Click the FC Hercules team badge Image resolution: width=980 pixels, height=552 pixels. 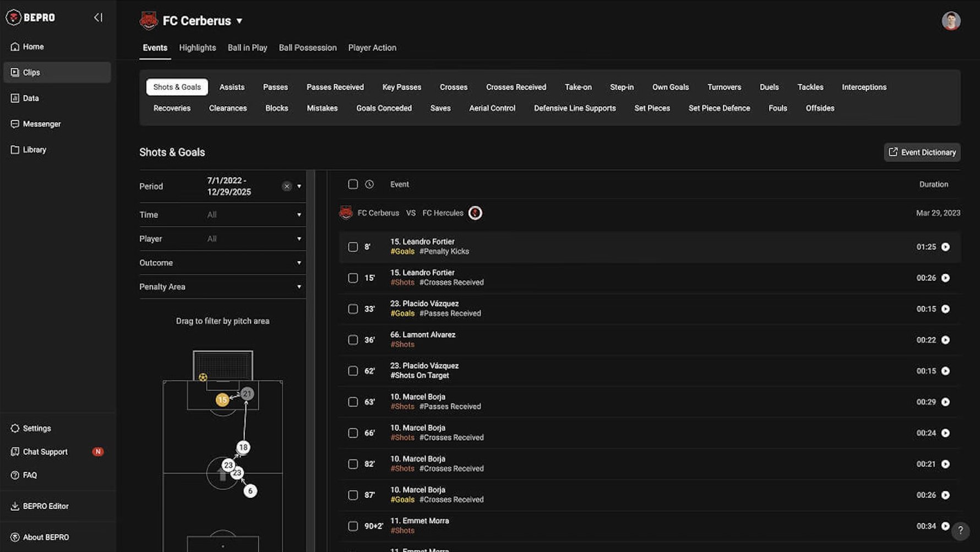(x=475, y=213)
